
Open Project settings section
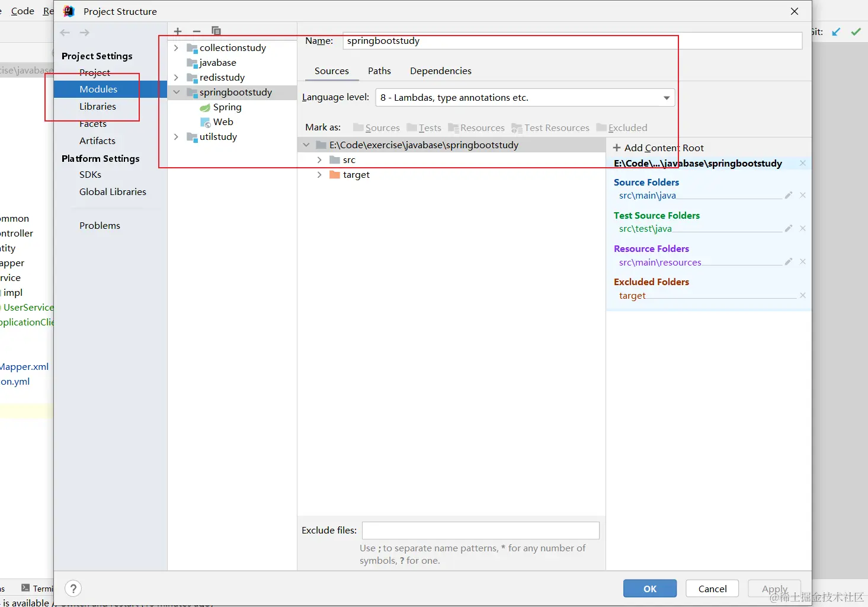(x=95, y=72)
